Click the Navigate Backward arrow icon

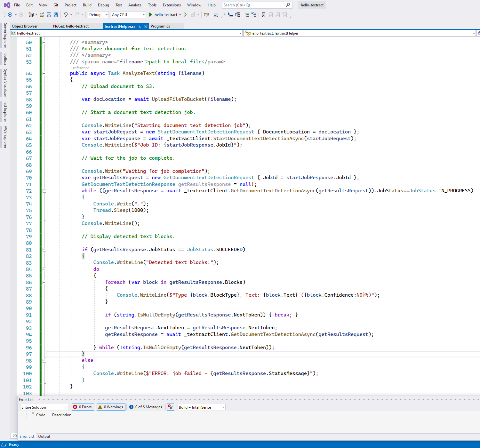10,15
